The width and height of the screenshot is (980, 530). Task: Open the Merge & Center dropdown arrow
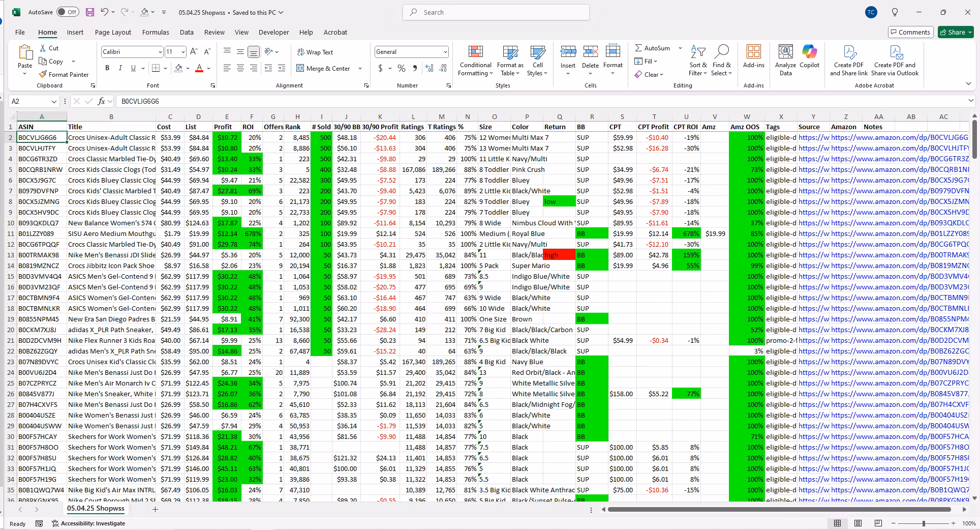[360, 68]
